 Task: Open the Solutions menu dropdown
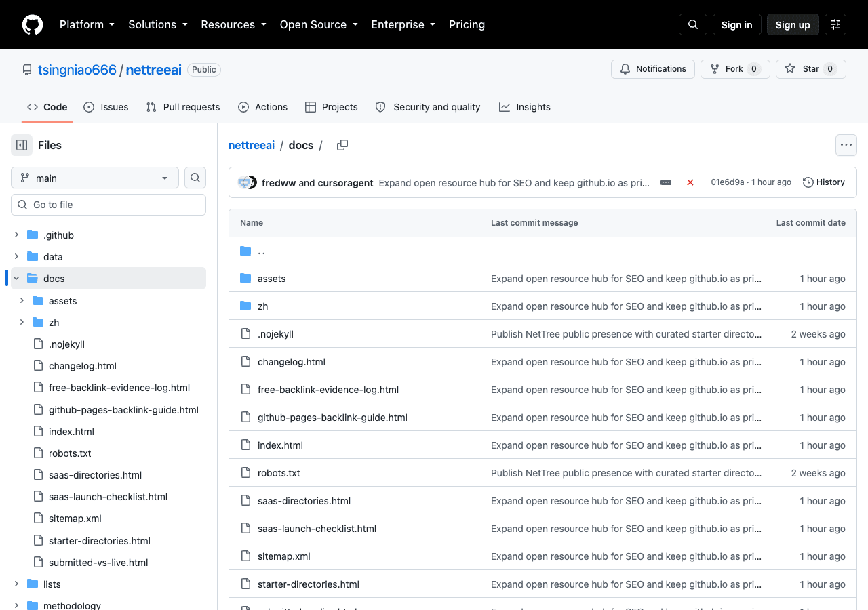point(157,24)
